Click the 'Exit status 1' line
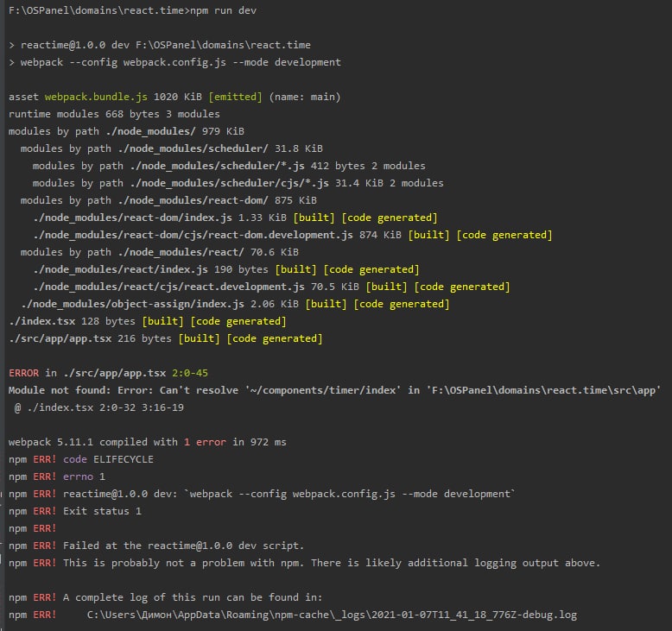672x631 pixels. (102, 511)
